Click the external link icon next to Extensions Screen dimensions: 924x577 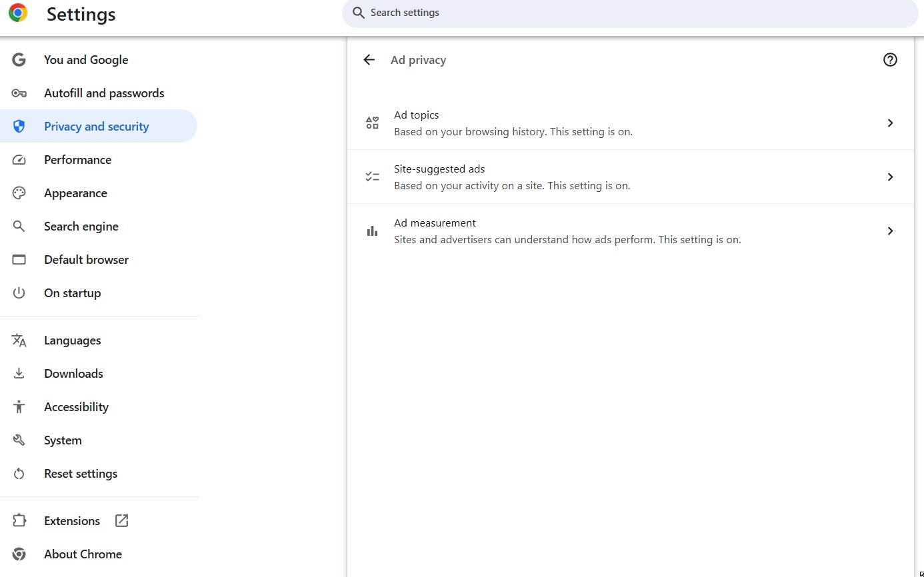point(121,521)
